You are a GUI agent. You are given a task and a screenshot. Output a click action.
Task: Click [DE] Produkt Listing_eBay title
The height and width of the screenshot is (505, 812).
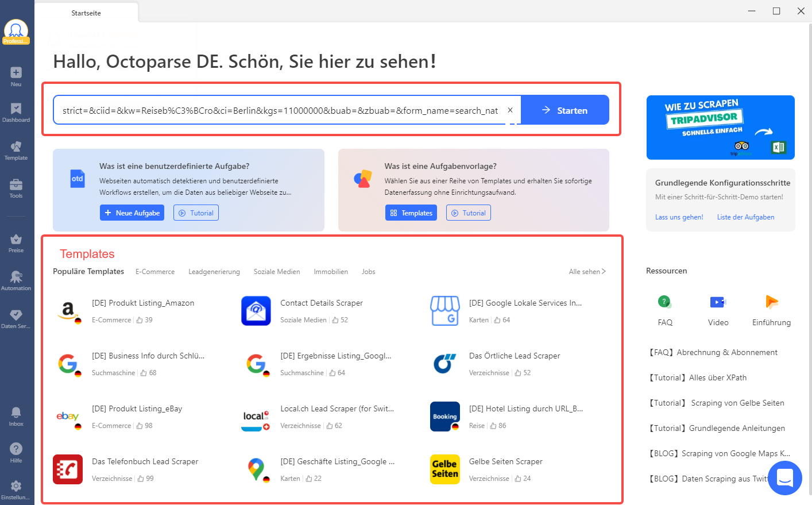(137, 408)
